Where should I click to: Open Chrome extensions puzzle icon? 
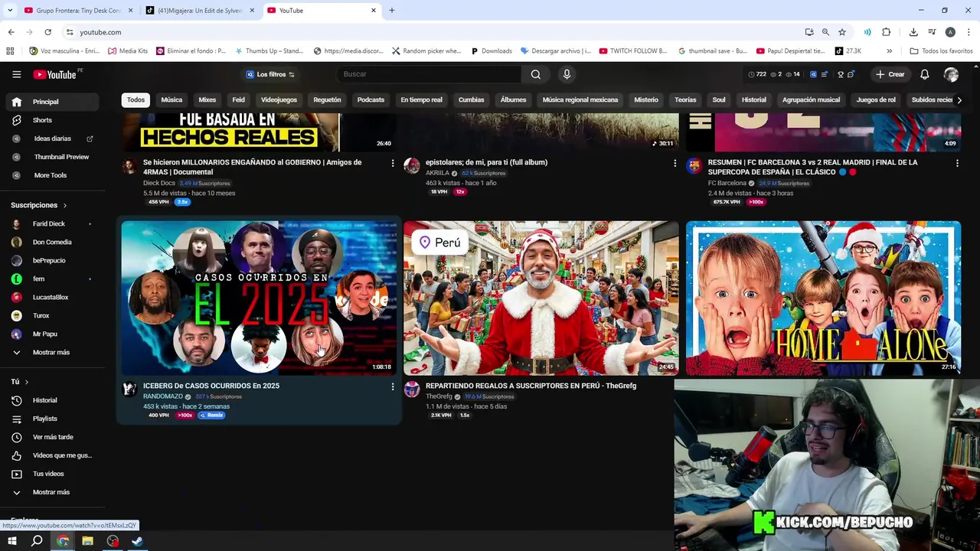click(887, 32)
